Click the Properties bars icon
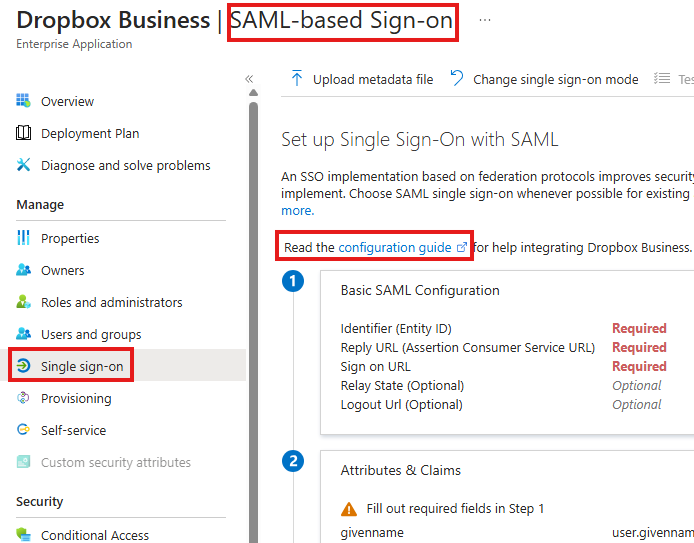The height and width of the screenshot is (543, 694). tap(23, 238)
